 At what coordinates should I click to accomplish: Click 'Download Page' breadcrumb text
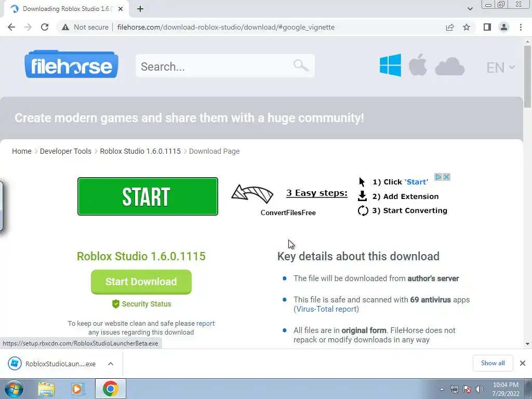point(214,151)
